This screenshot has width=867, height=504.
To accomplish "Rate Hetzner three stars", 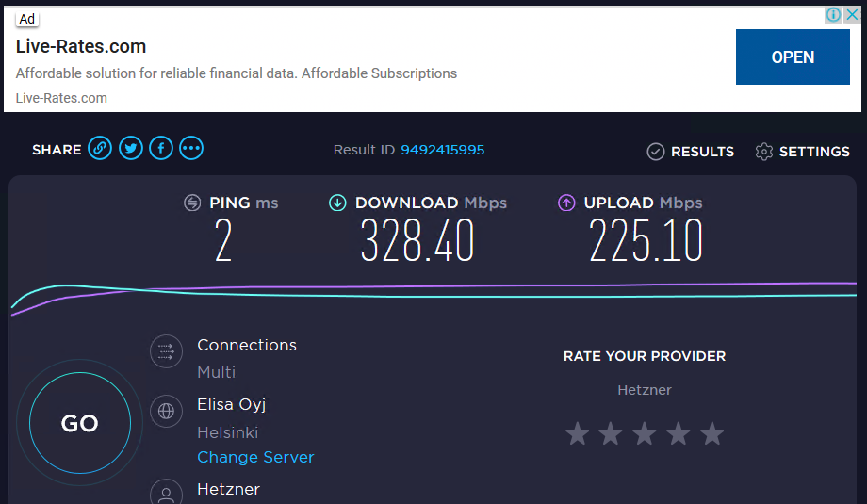I will pos(645,433).
